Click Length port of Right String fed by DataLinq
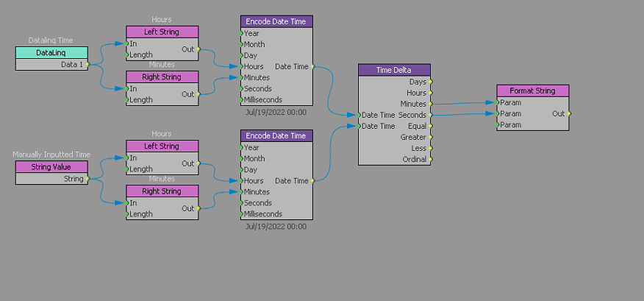This screenshot has width=644, height=301. [126, 99]
